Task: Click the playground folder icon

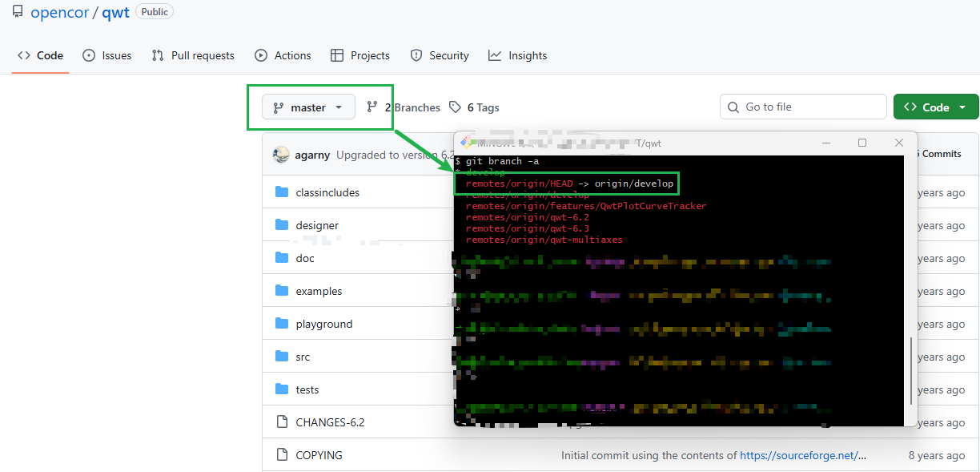Action: (x=282, y=324)
